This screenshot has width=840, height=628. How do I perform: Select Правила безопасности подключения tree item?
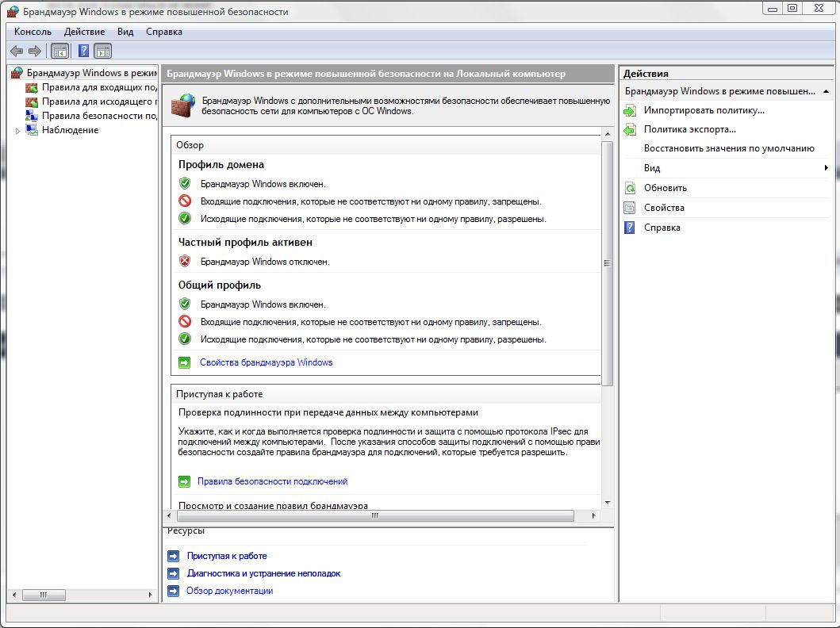tap(99, 116)
